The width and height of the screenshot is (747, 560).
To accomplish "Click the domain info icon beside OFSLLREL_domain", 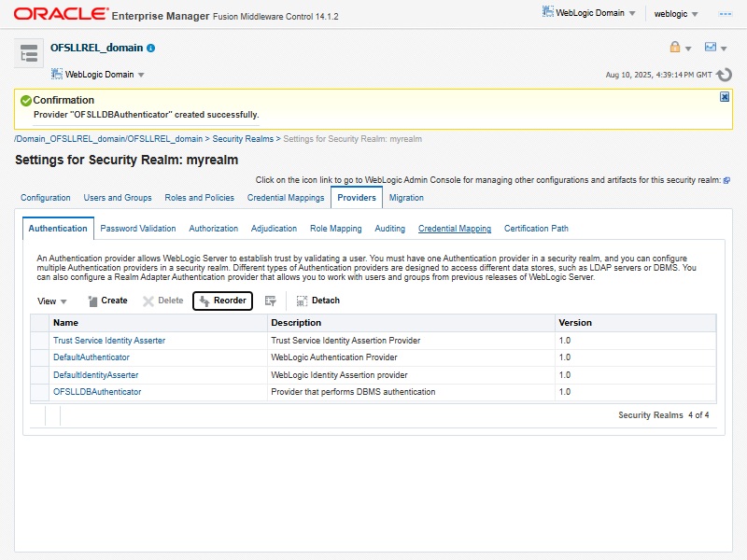I will click(151, 49).
